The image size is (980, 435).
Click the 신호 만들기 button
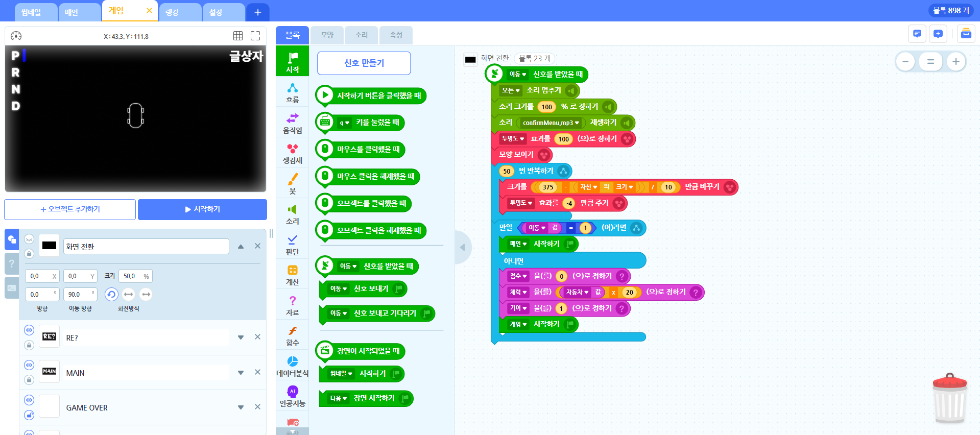point(364,63)
